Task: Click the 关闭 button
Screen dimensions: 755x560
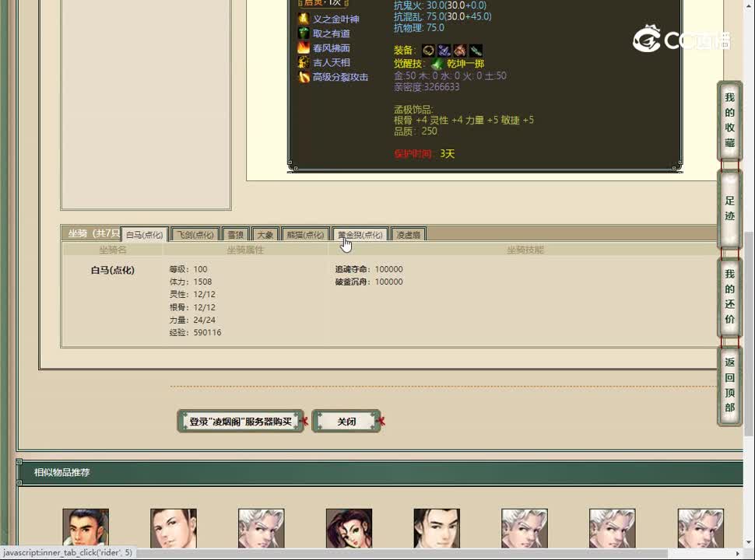Action: 346,422
